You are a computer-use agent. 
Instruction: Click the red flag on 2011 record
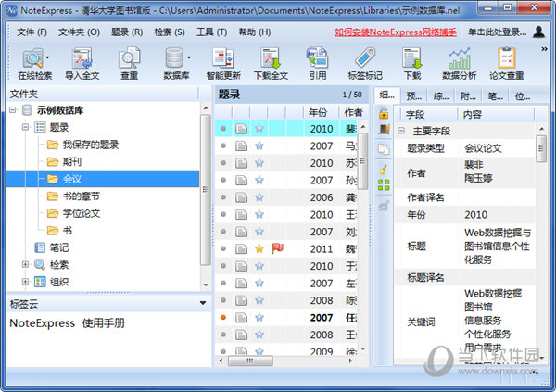(277, 248)
